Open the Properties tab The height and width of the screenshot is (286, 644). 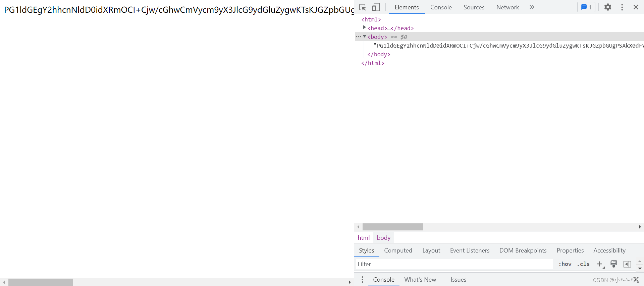point(570,251)
